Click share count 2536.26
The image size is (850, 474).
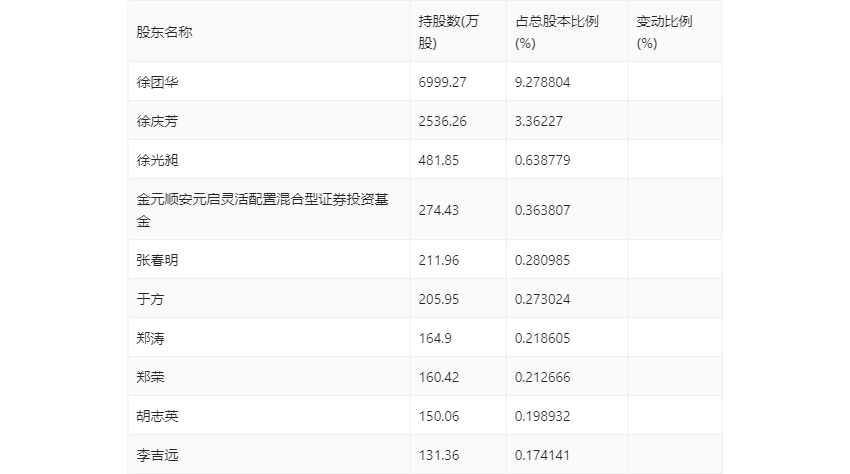(442, 121)
